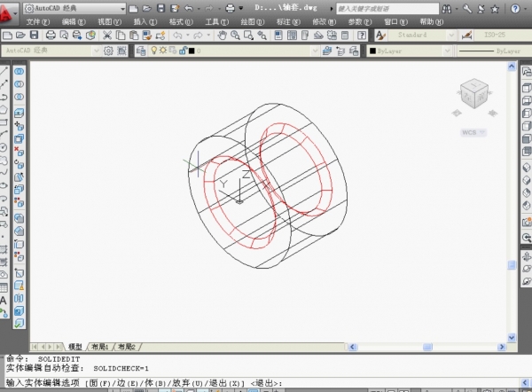Click the Plot printer icon in standard toolbar
Image resolution: width=532 pixels, height=392 pixels.
click(x=51, y=35)
